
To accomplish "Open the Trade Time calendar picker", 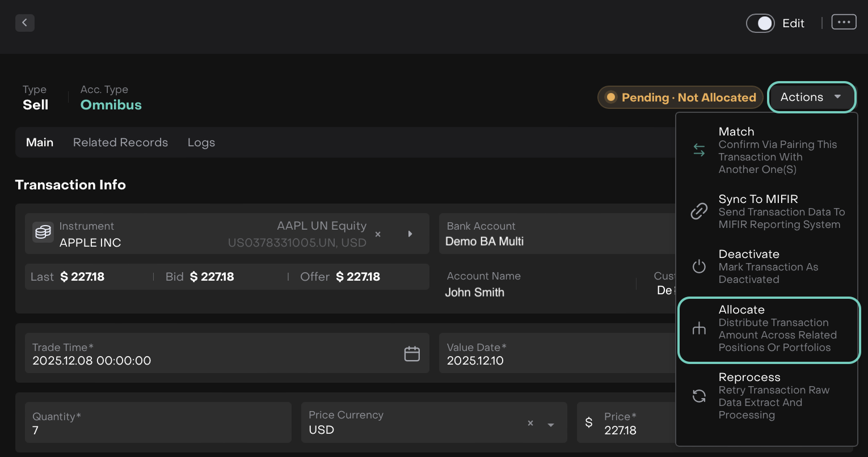I will [412, 354].
